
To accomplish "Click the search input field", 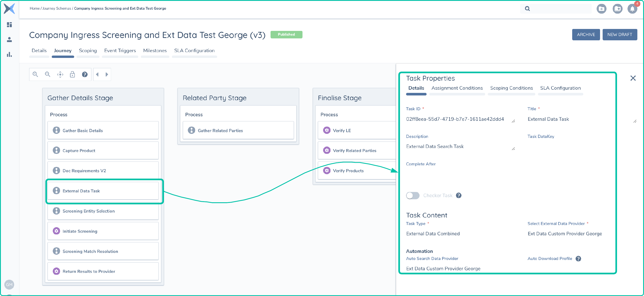I will pos(560,9).
